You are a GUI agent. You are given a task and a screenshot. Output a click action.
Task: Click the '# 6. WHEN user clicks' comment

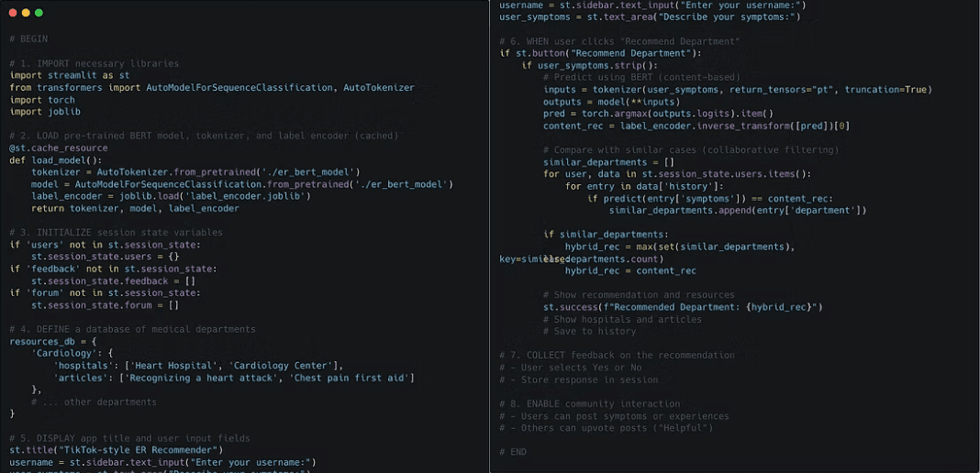pyautogui.click(x=620, y=41)
